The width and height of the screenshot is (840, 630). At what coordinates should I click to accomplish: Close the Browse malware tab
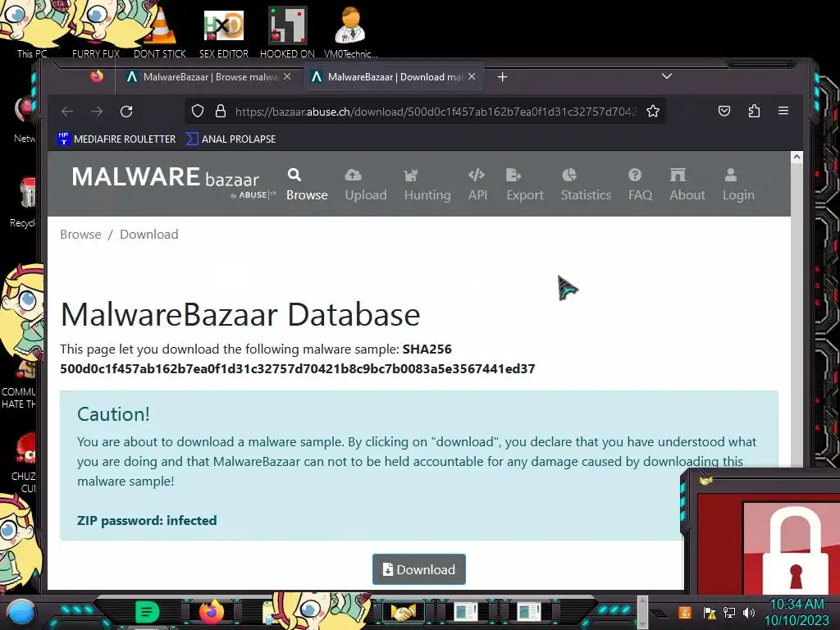tap(287, 76)
